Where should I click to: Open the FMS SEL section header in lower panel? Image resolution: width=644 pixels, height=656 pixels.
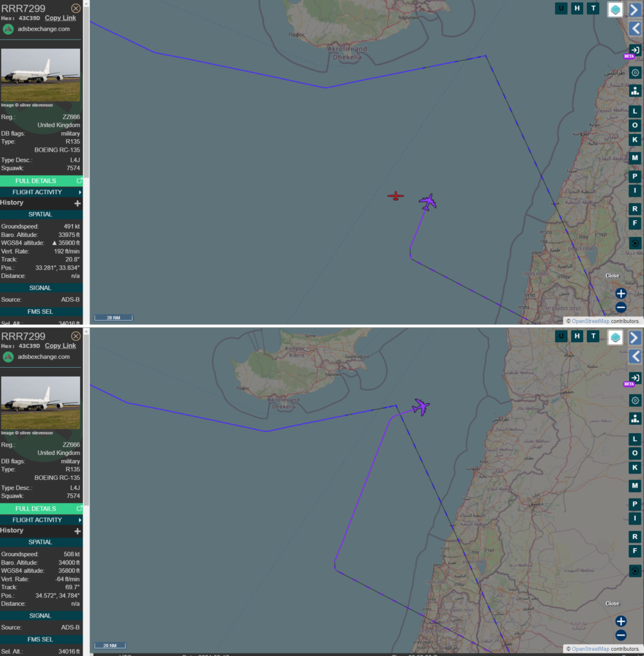click(42, 640)
